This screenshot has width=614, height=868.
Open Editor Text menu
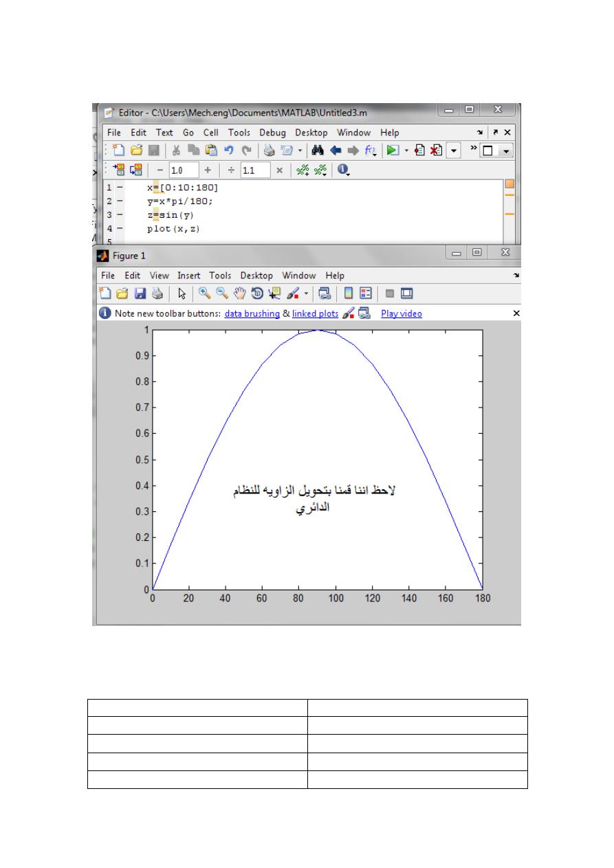[x=164, y=133]
